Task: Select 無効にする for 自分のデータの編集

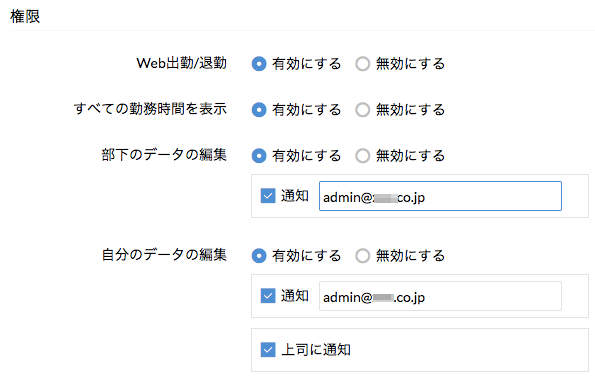Action: pyautogui.click(x=362, y=256)
